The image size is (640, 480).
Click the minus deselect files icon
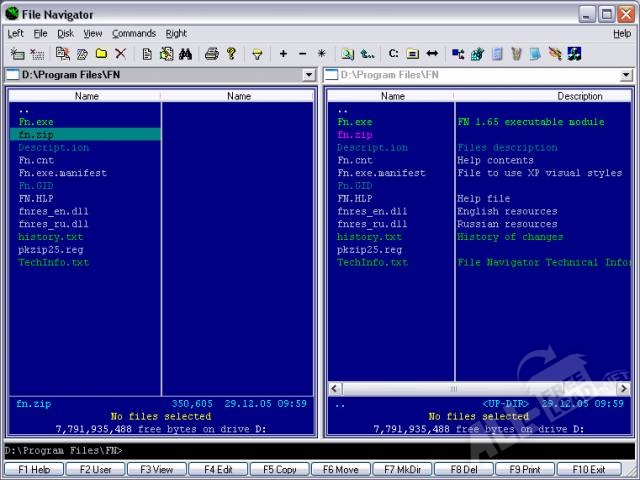tap(302, 54)
